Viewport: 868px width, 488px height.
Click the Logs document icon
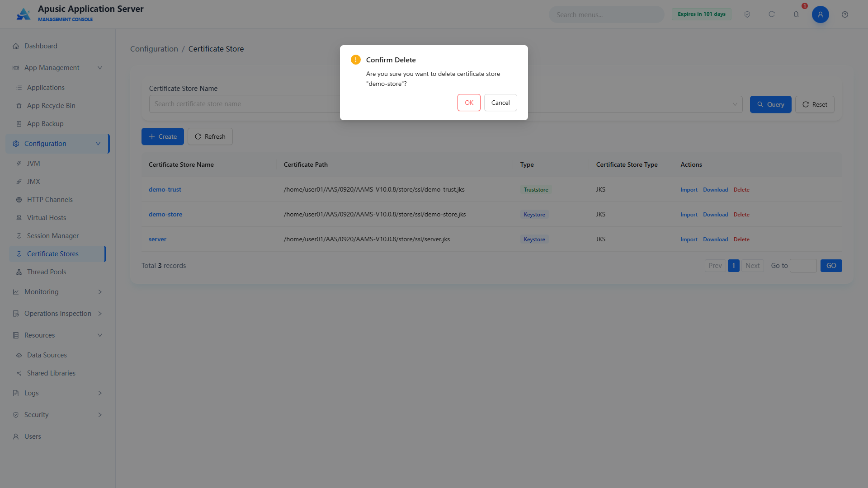[16, 393]
